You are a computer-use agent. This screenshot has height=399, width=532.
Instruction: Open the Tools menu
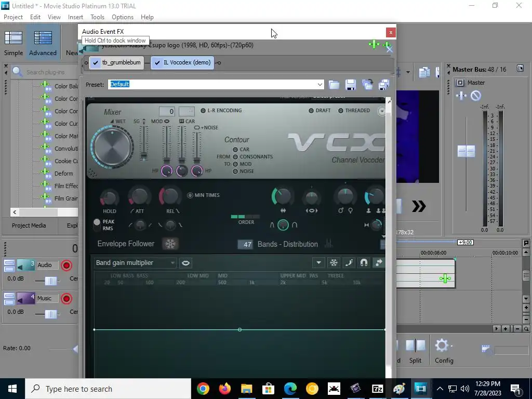pyautogui.click(x=97, y=17)
